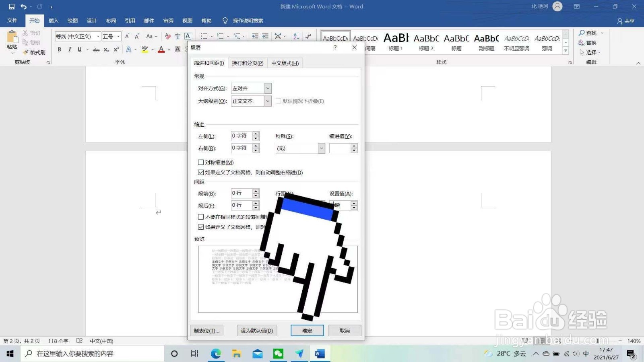Toggle Italic formatting

pos(70,49)
